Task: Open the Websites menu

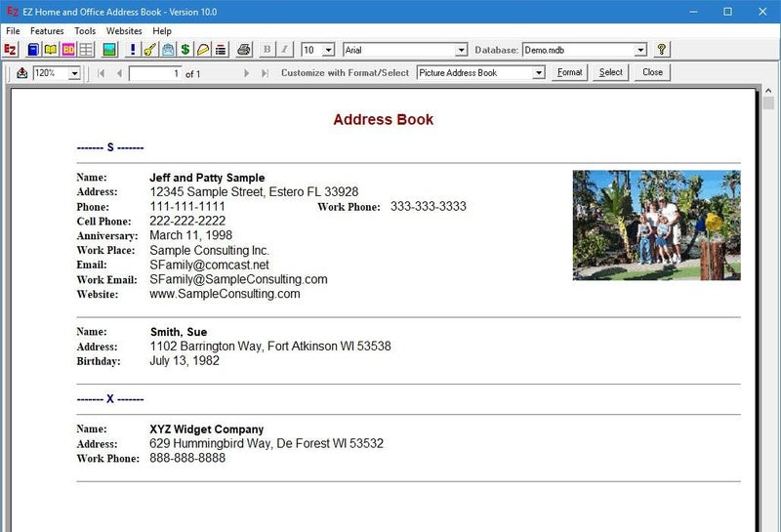Action: [x=124, y=31]
